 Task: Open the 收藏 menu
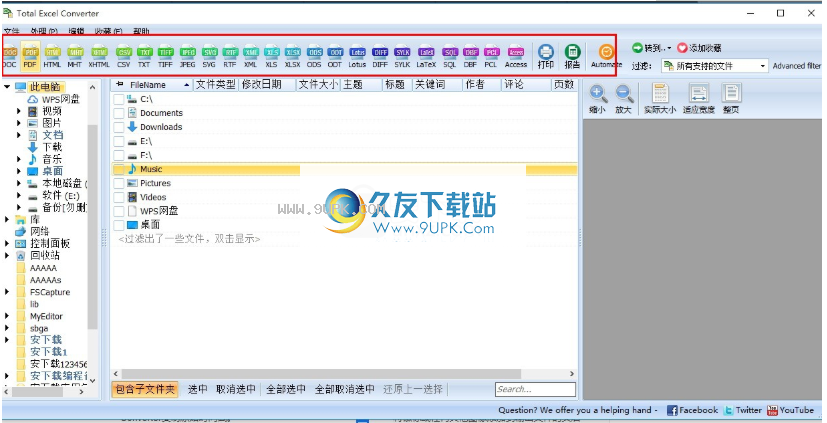(108, 31)
